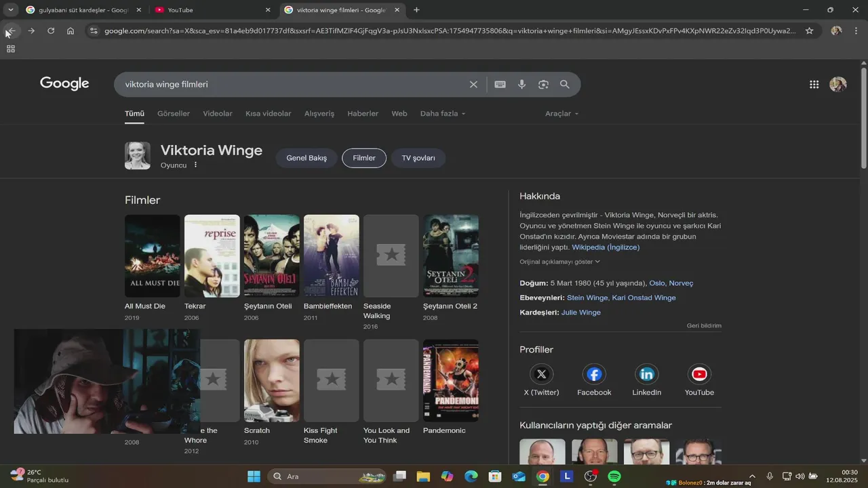Image resolution: width=868 pixels, height=488 pixels.
Task: Open the Şeytanın Oteli 2 poster
Action: point(451,256)
